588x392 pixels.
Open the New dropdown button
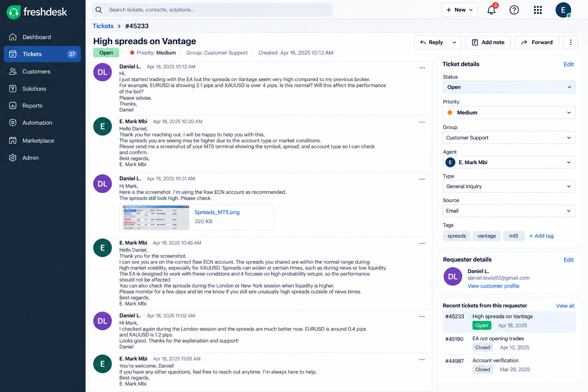[459, 10]
